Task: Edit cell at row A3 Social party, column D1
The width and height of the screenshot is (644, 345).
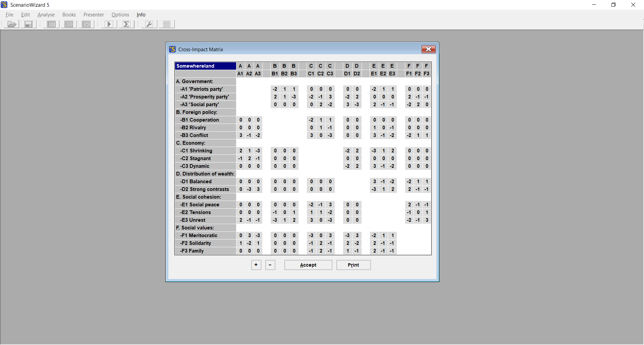Action: [347, 105]
